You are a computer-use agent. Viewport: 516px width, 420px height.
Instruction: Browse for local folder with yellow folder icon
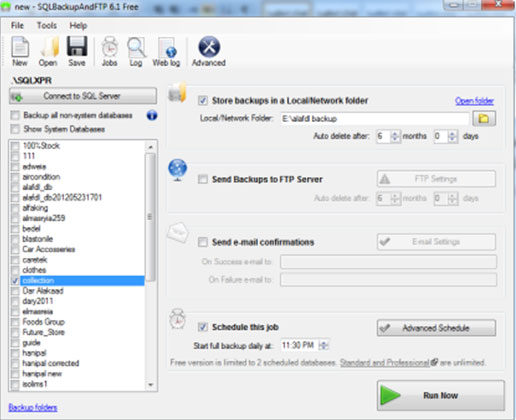pyautogui.click(x=484, y=118)
